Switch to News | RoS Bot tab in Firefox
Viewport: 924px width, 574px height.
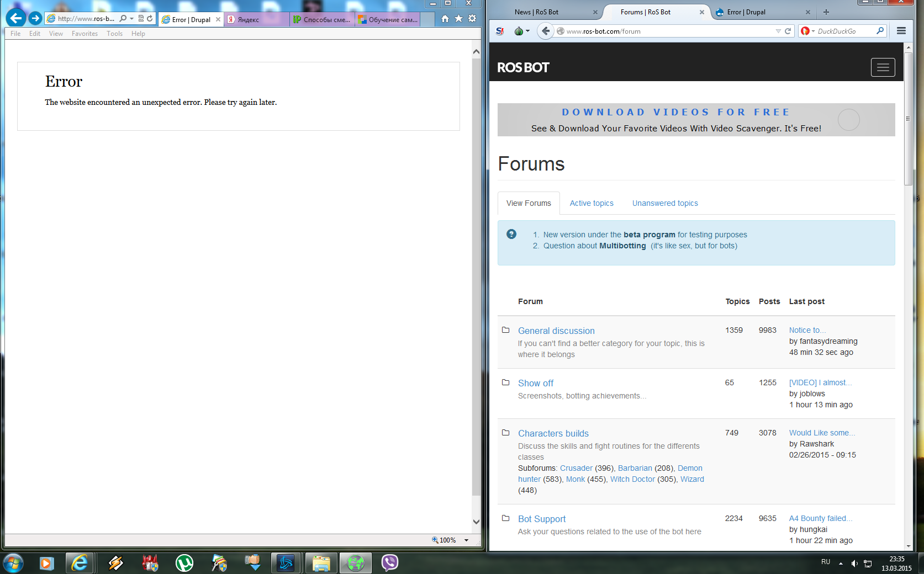pos(547,12)
